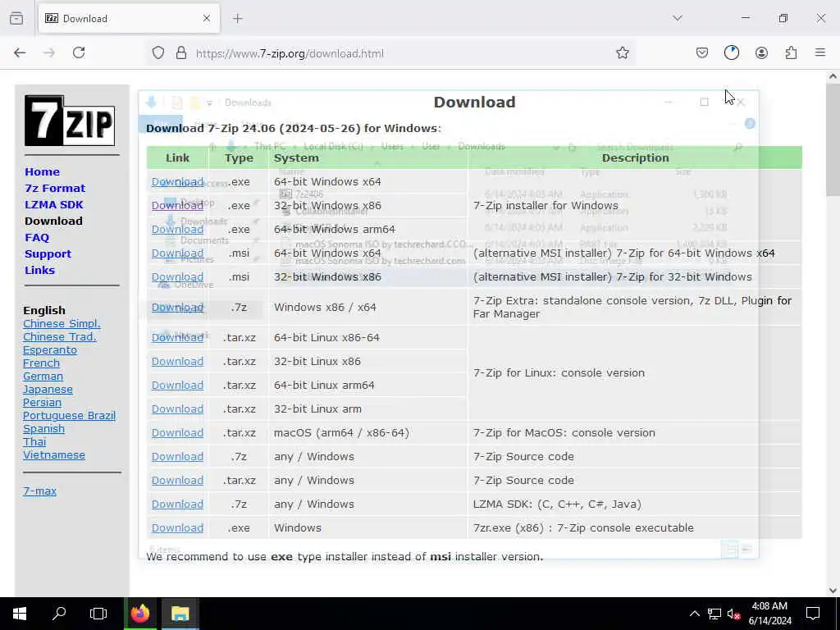
Task: Go to the Home sidebar link
Action: point(43,172)
